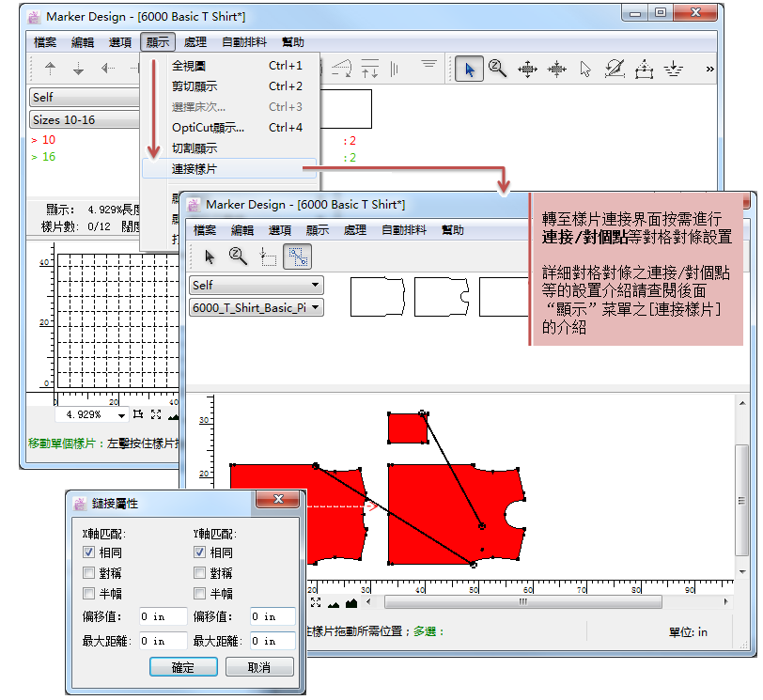Screen dimensions: 763x700
Task: Click fit-to-view icon below the red pieces
Action: (316, 602)
